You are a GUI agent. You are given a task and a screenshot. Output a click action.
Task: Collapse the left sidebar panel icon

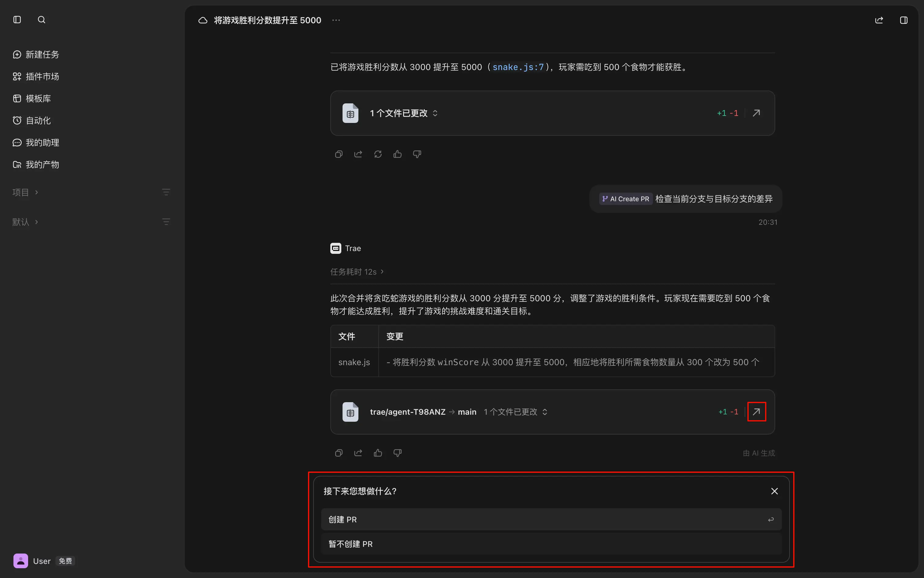click(17, 20)
